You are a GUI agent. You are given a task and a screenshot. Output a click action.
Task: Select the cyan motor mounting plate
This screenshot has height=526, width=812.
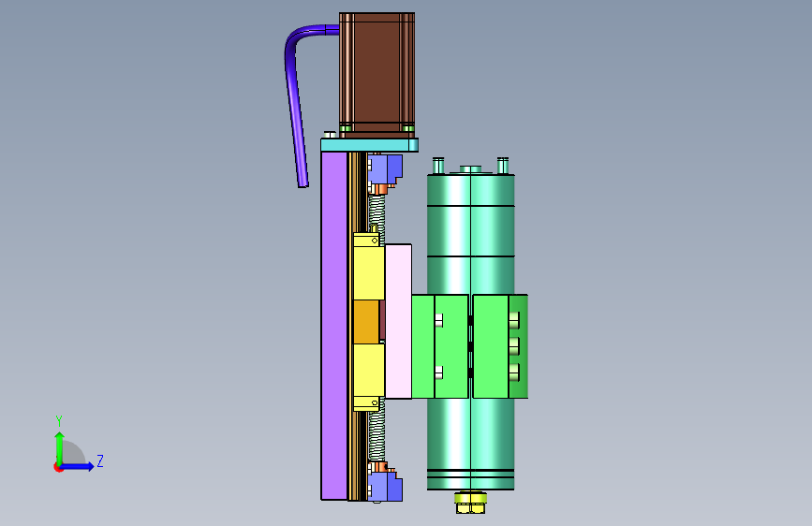[x=369, y=144]
